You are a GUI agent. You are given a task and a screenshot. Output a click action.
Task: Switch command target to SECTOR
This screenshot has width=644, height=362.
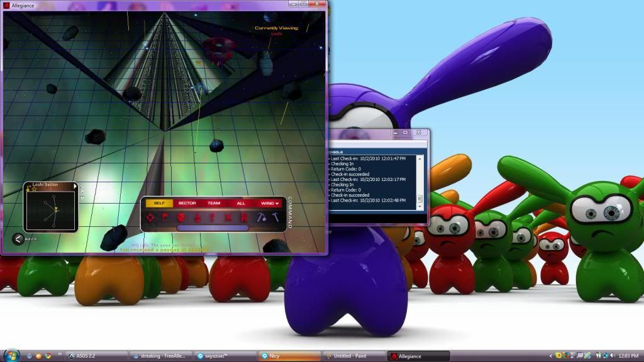[x=187, y=203]
